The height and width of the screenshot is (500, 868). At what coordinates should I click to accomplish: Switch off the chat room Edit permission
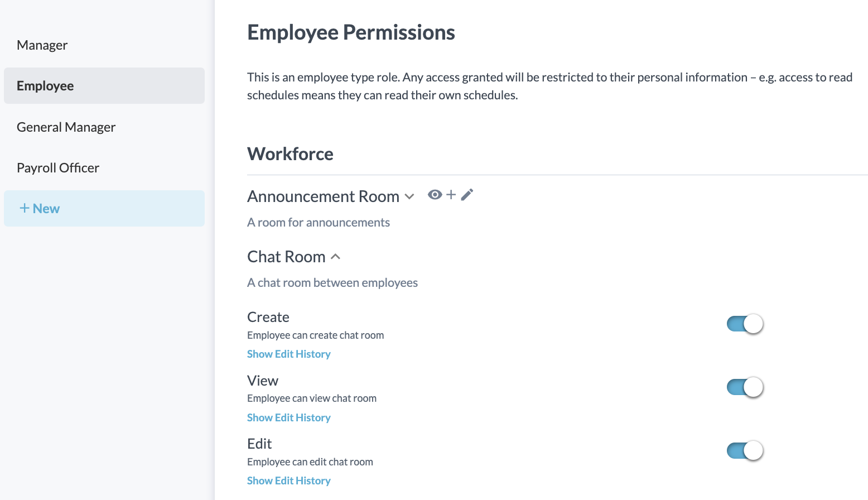tap(745, 450)
